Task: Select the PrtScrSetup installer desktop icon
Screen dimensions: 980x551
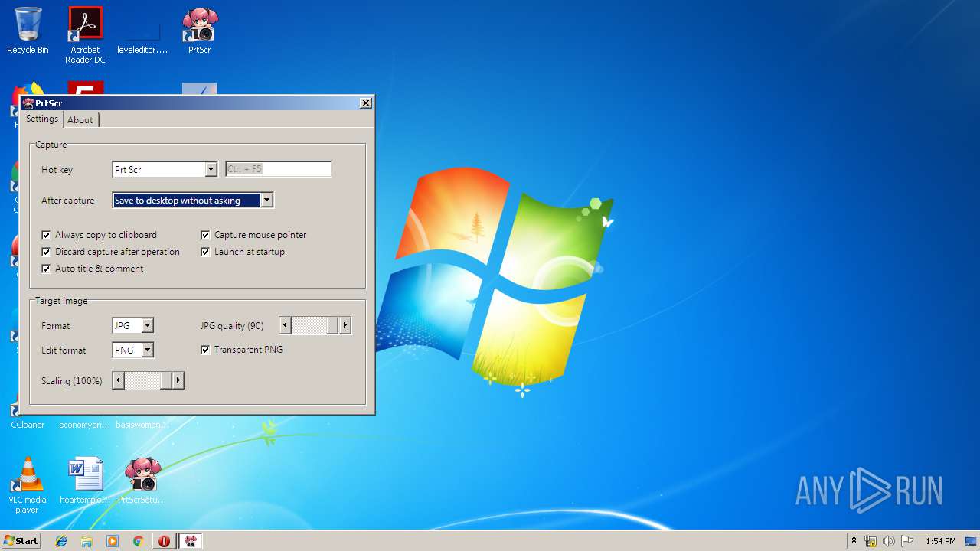Action: (x=142, y=480)
